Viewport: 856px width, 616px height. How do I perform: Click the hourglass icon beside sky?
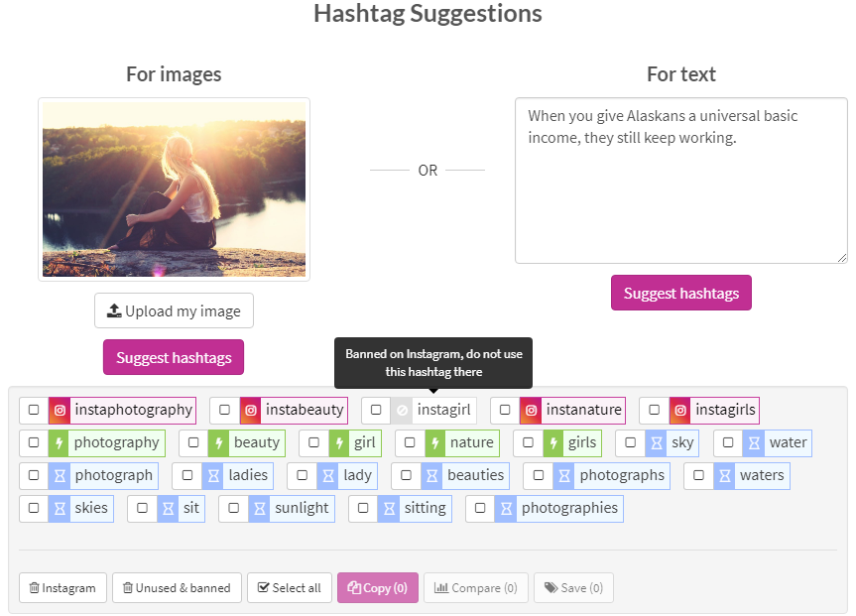pyautogui.click(x=657, y=442)
